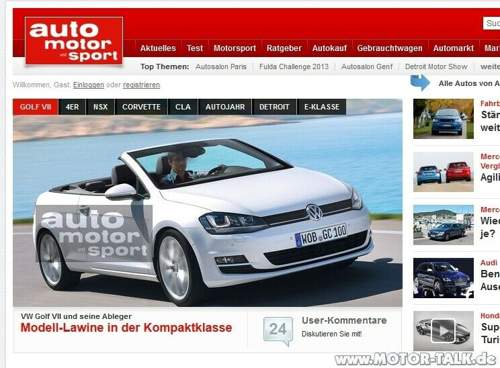
Task: Click the Einloggen link
Action: point(89,85)
